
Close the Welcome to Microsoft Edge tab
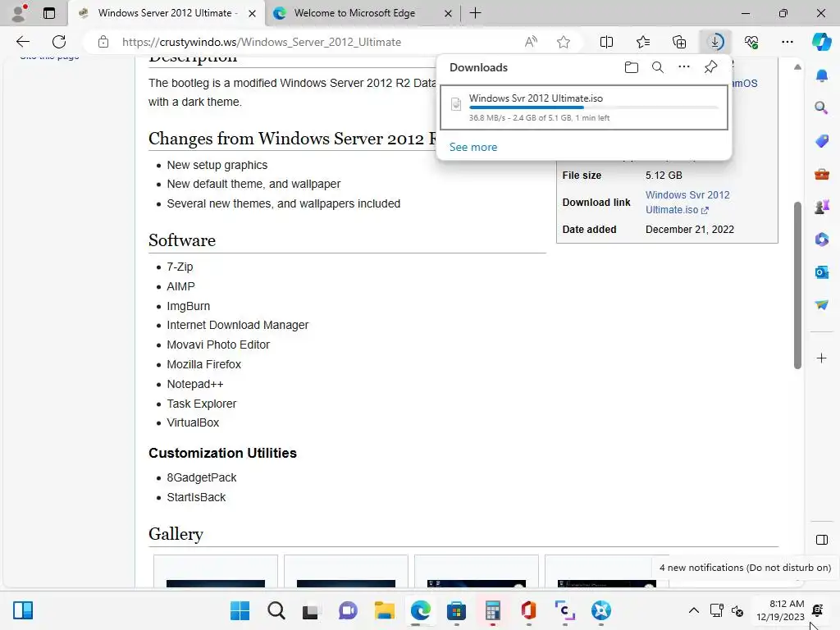pyautogui.click(x=448, y=14)
